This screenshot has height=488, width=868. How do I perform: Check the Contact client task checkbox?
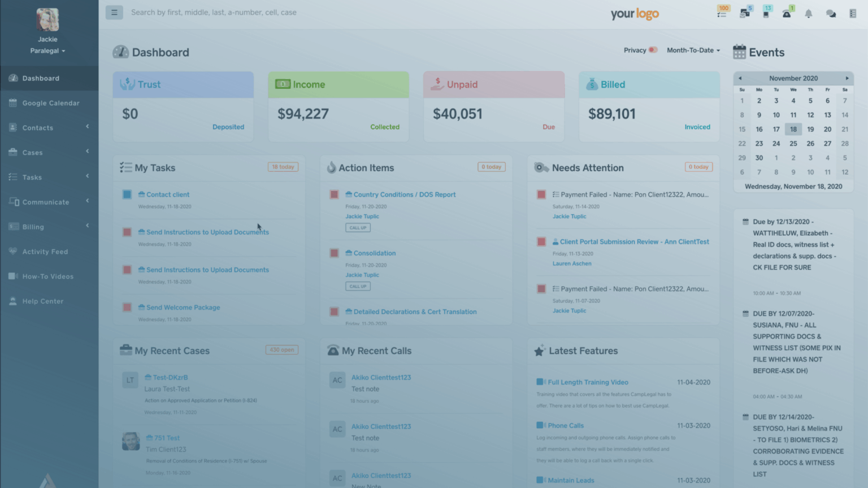coord(127,194)
